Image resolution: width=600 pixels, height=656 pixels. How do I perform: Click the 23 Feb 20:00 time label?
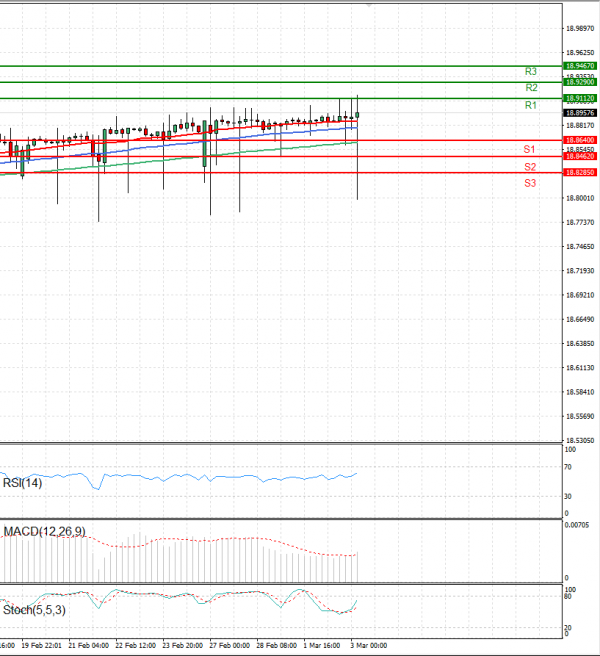pos(182,646)
